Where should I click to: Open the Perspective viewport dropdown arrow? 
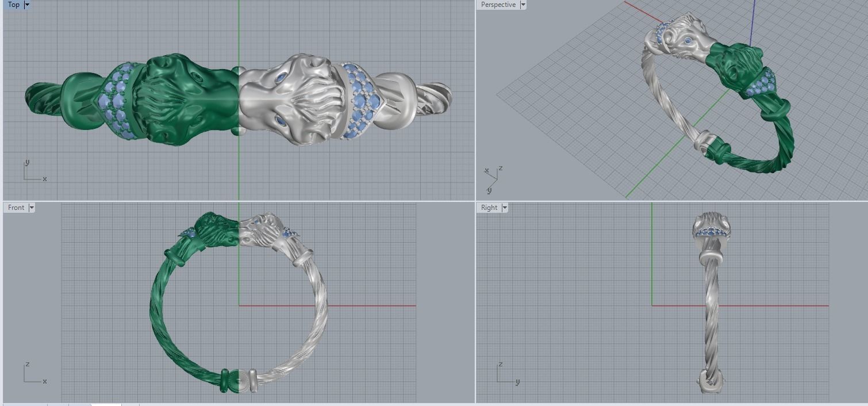click(523, 5)
